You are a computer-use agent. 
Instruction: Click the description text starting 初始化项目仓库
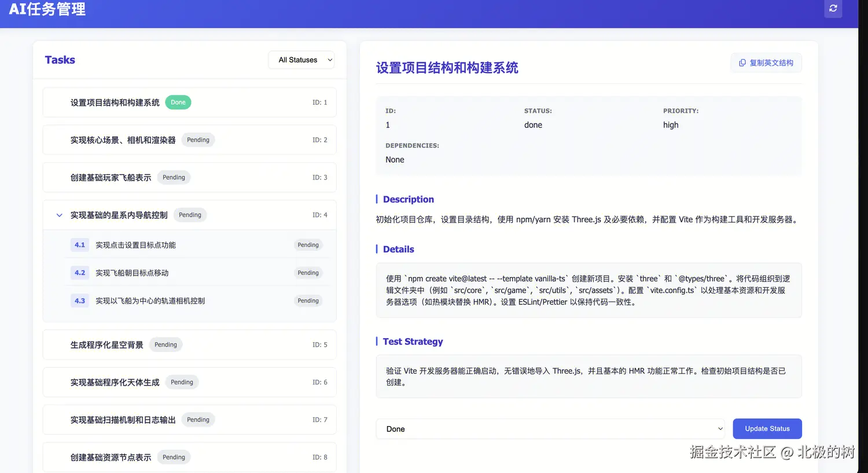click(x=588, y=219)
